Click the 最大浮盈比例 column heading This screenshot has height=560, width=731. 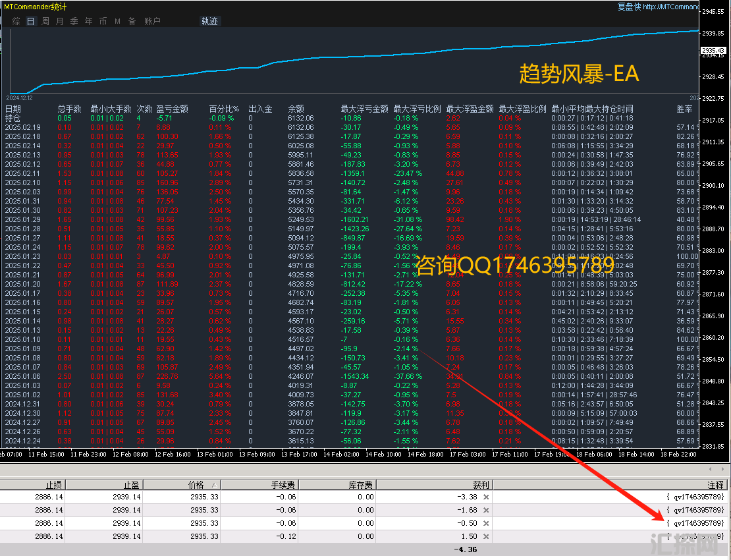(523, 109)
